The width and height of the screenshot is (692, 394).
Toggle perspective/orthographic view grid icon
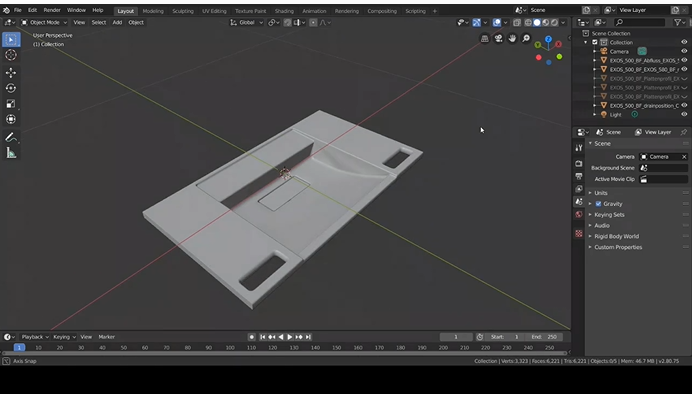(485, 39)
